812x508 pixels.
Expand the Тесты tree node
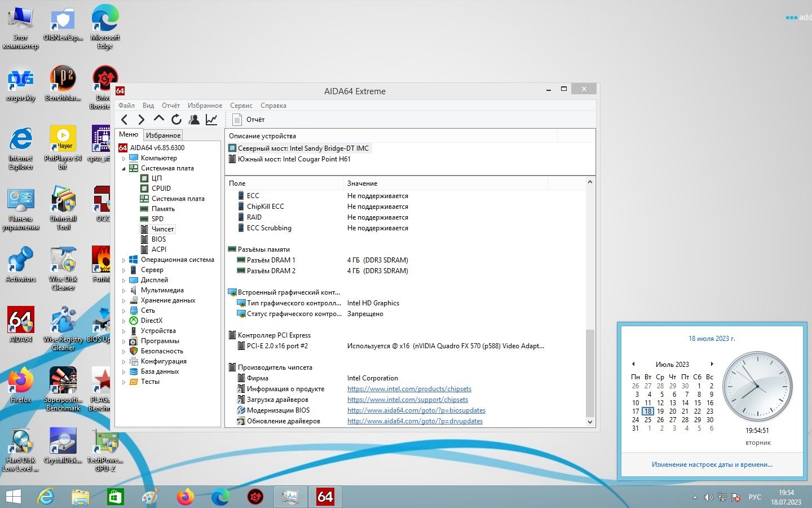point(124,382)
